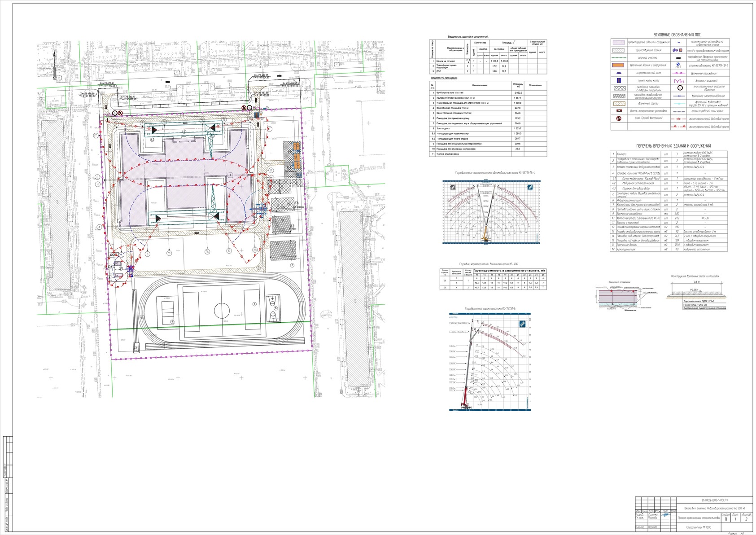The height and width of the screenshot is (535, 756).
Task: Click the 'Стройгенплан М 1:500' title block cell
Action: click(x=698, y=527)
